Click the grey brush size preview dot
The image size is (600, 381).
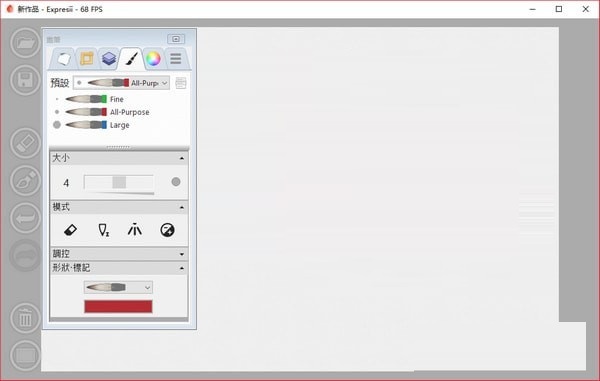tap(176, 182)
